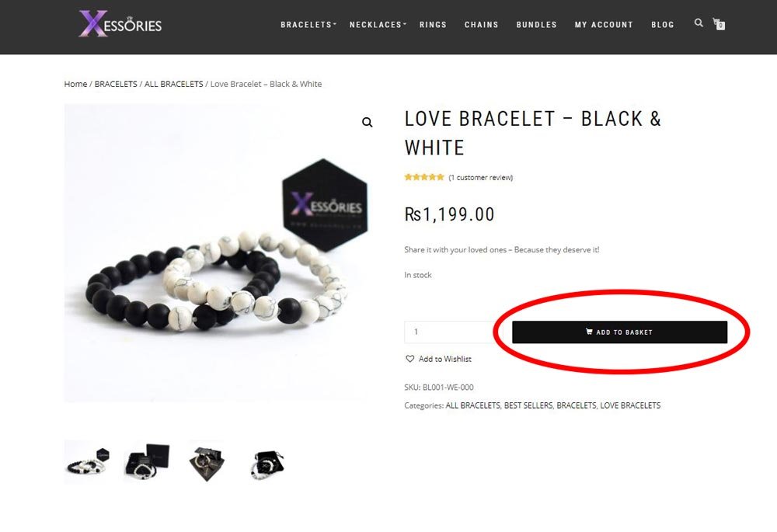Click the magnifier zoom icon on product image
The width and height of the screenshot is (777, 532).
coord(368,123)
